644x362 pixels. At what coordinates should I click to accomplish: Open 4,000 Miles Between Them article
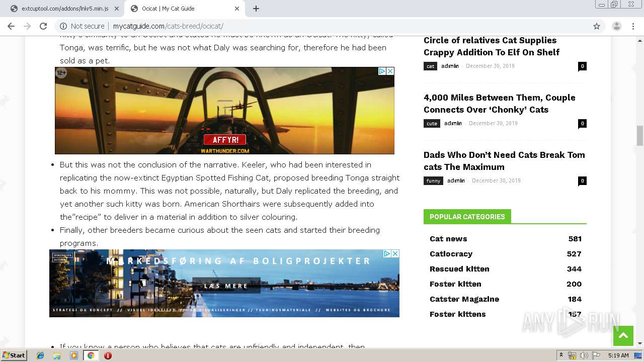coord(499,104)
